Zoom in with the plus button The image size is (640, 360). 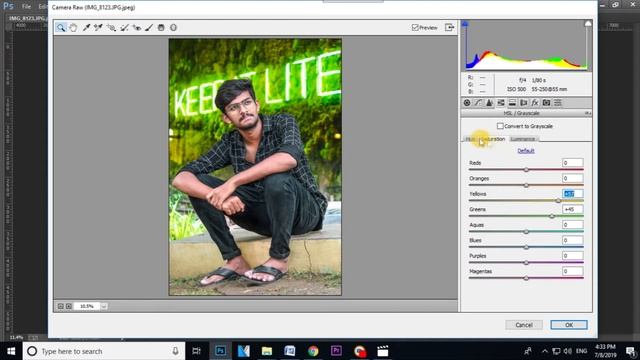69,306
